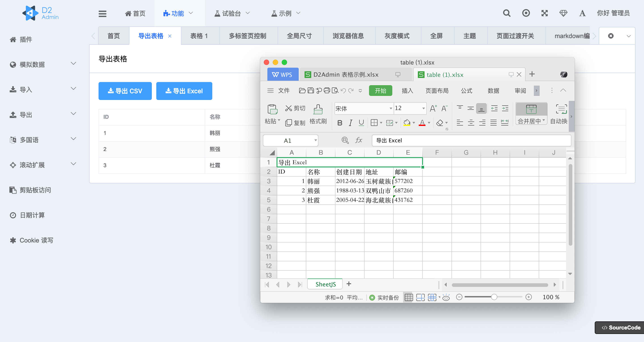Click the 导出 CSV button
Screen dimensions: 644x342
125,91
